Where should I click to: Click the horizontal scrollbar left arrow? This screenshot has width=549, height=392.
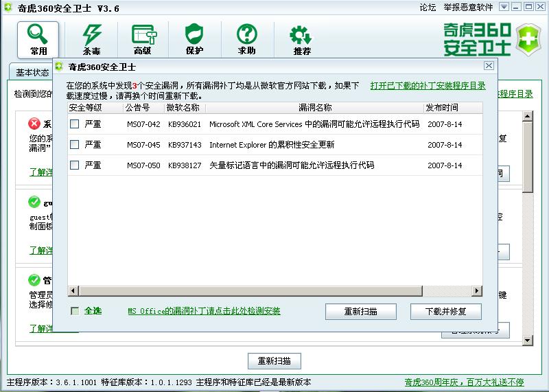pyautogui.click(x=73, y=291)
